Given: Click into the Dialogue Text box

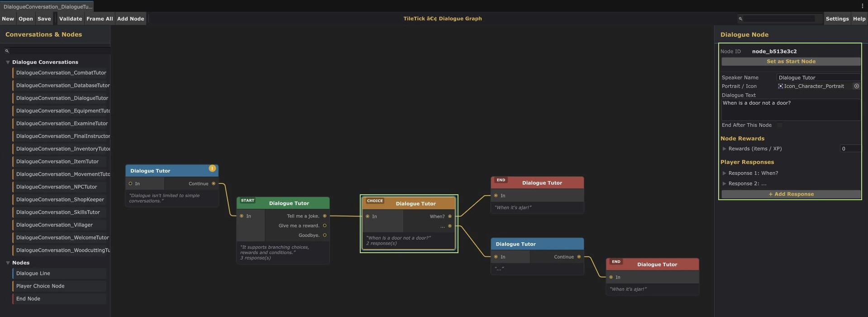Looking at the screenshot, I should click(x=791, y=110).
